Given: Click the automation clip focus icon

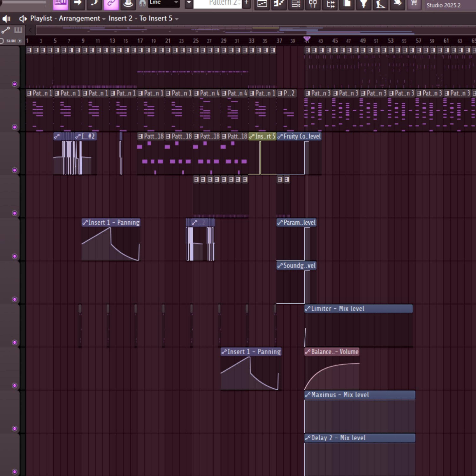Looking at the screenshot, I should [x=5, y=30].
